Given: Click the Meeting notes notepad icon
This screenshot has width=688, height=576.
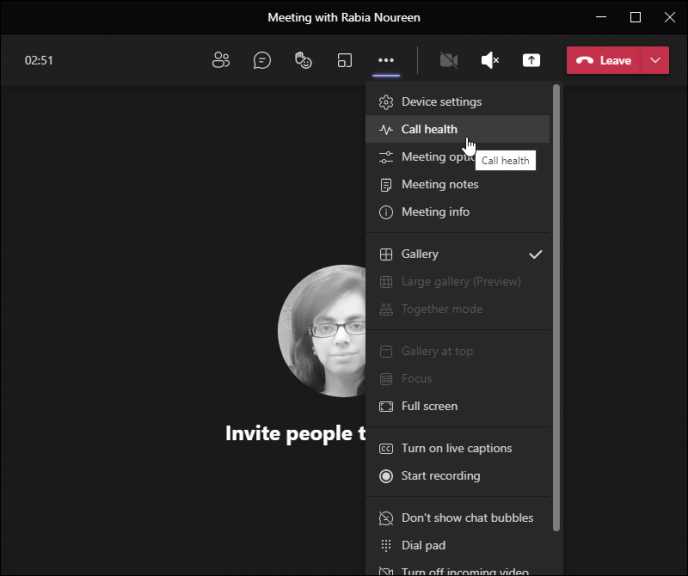Looking at the screenshot, I should (x=386, y=185).
